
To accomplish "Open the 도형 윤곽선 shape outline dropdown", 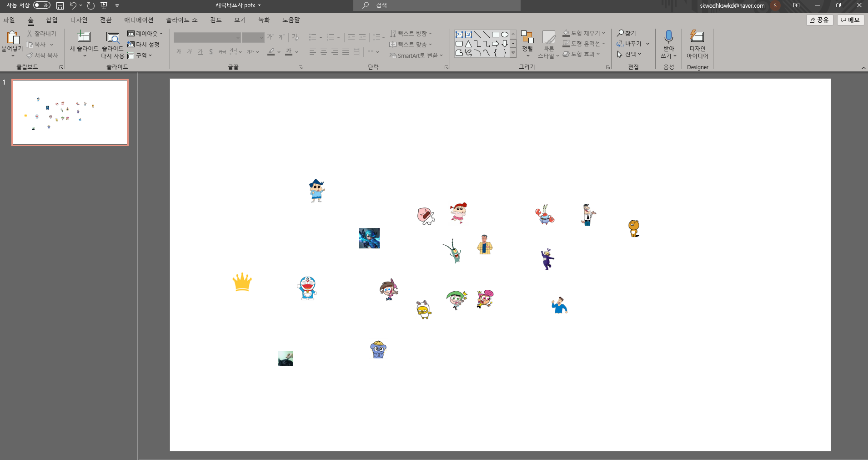I will pyautogui.click(x=584, y=44).
